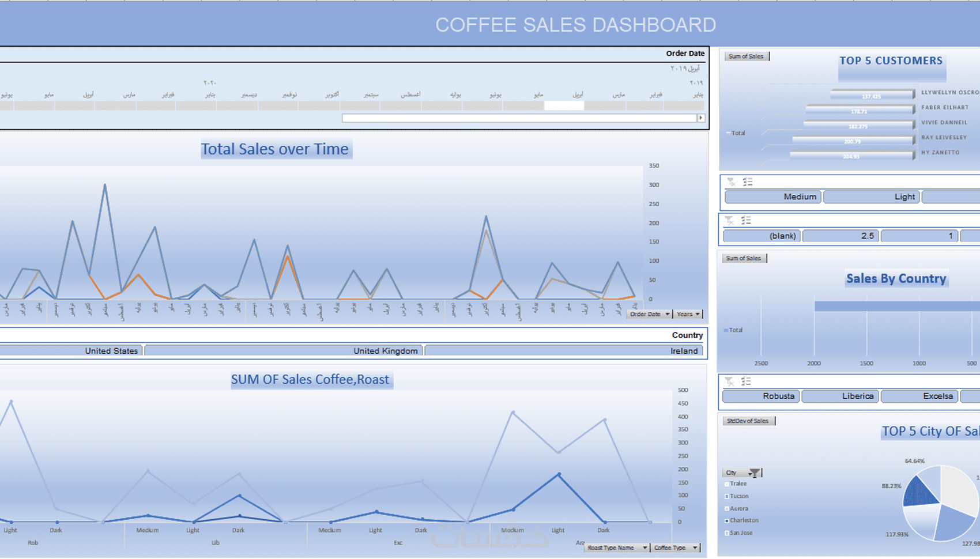Open the Years dropdown on sales chart
The height and width of the screenshot is (559, 980).
pyautogui.click(x=688, y=314)
